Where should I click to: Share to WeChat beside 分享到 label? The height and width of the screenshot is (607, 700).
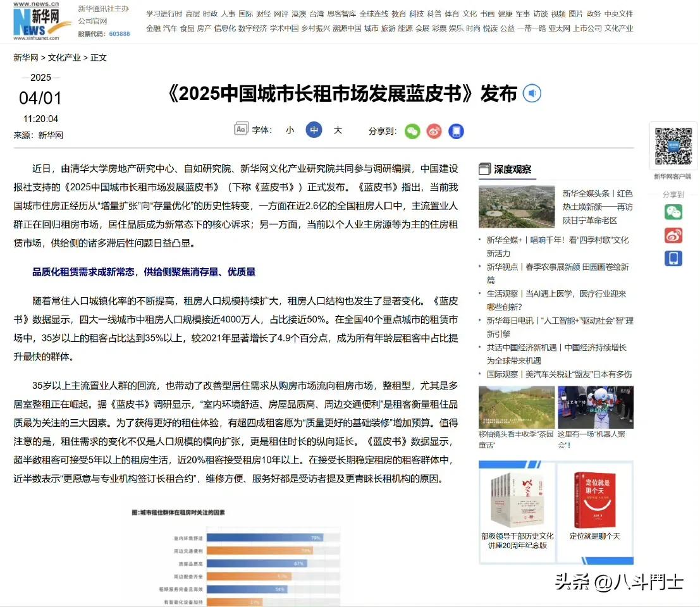coord(412,131)
